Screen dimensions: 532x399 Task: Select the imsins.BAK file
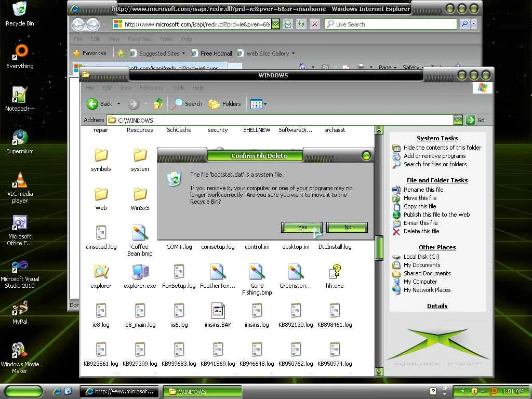218,315
